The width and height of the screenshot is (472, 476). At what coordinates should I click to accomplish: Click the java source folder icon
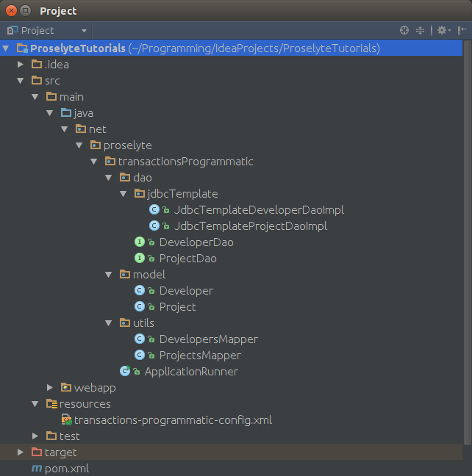66,113
